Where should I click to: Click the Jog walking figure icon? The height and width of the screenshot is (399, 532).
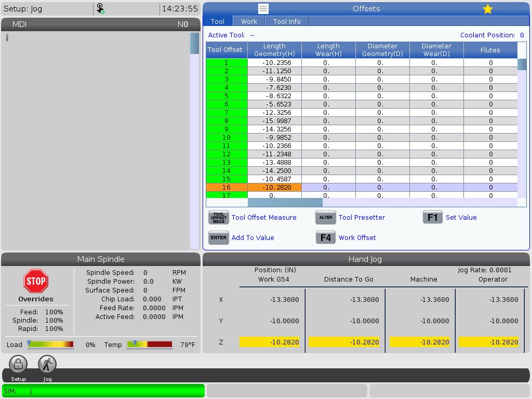pos(47,364)
